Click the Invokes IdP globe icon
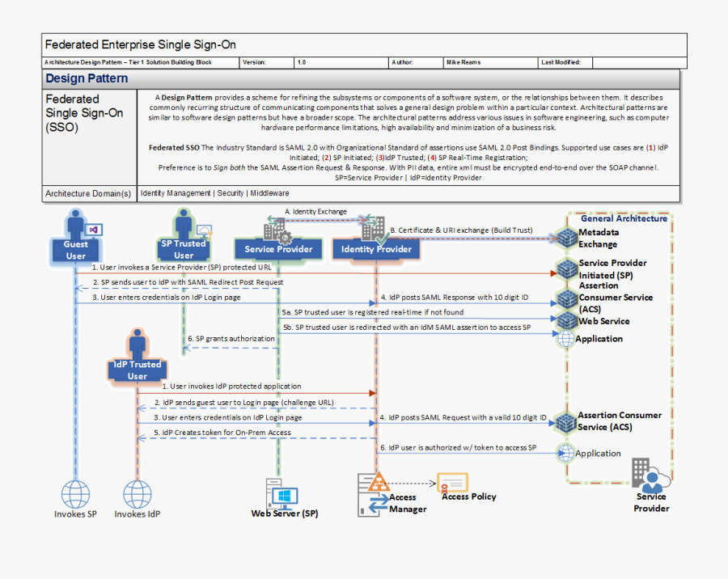728x579 pixels. pos(137,493)
